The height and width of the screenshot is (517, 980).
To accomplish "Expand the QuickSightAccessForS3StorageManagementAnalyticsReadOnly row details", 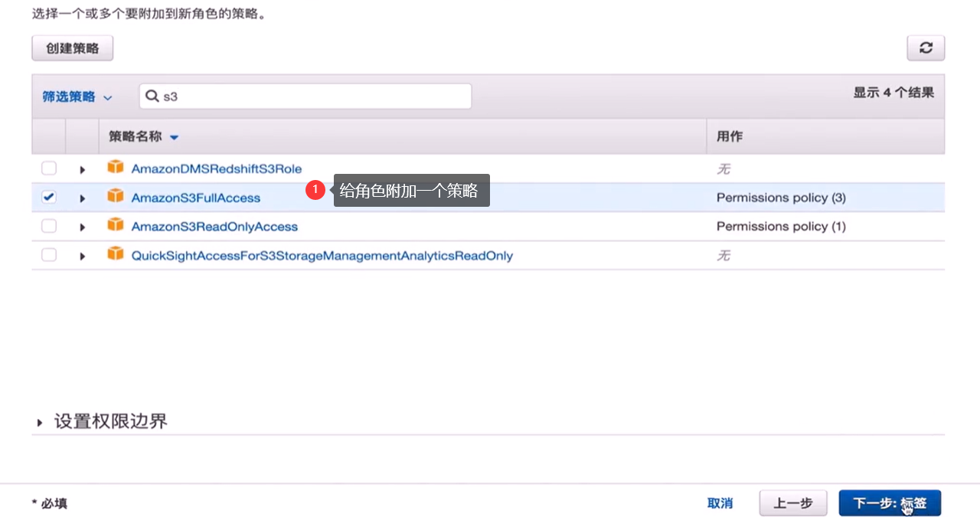I will coord(83,256).
